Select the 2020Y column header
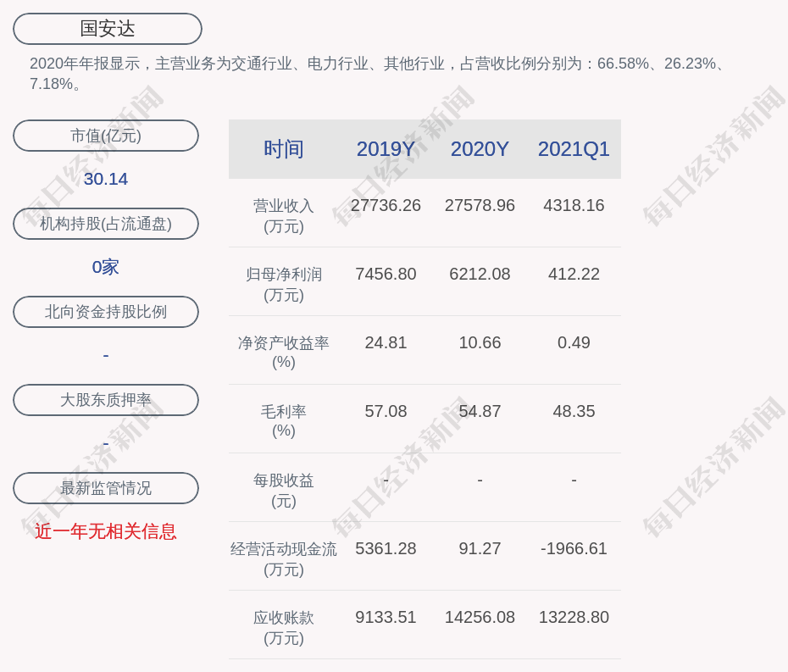This screenshot has width=788, height=672. click(x=480, y=149)
